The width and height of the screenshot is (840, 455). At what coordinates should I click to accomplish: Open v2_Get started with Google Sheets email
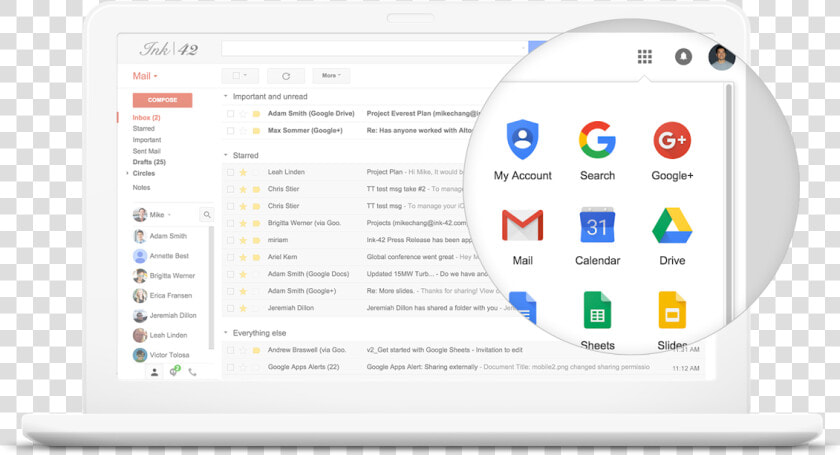(445, 350)
